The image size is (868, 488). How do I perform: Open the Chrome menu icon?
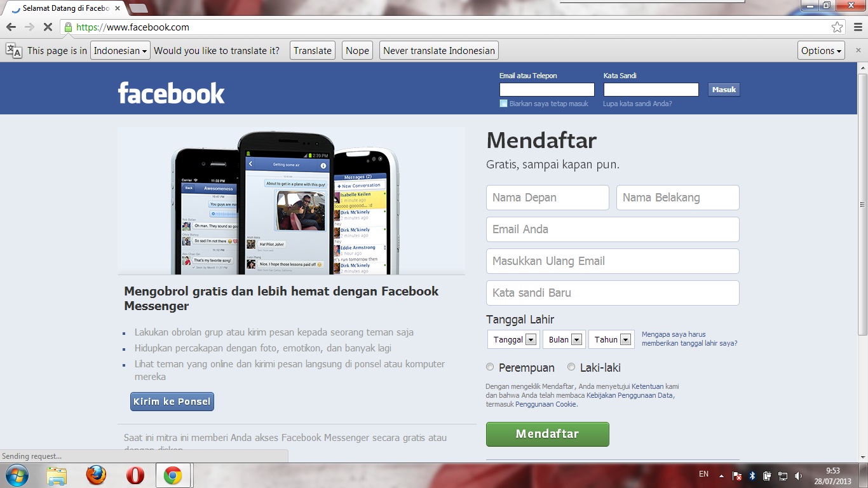[858, 28]
